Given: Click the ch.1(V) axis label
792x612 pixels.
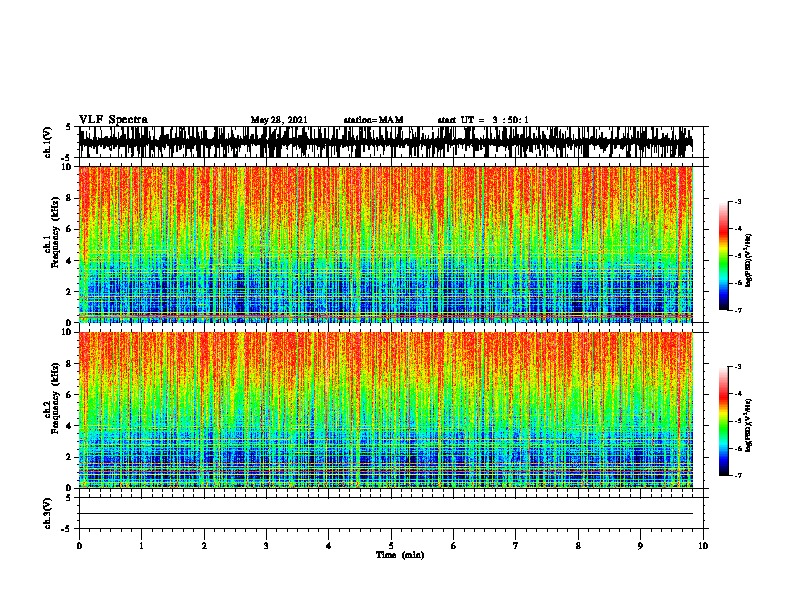Looking at the screenshot, I should tap(48, 142).
